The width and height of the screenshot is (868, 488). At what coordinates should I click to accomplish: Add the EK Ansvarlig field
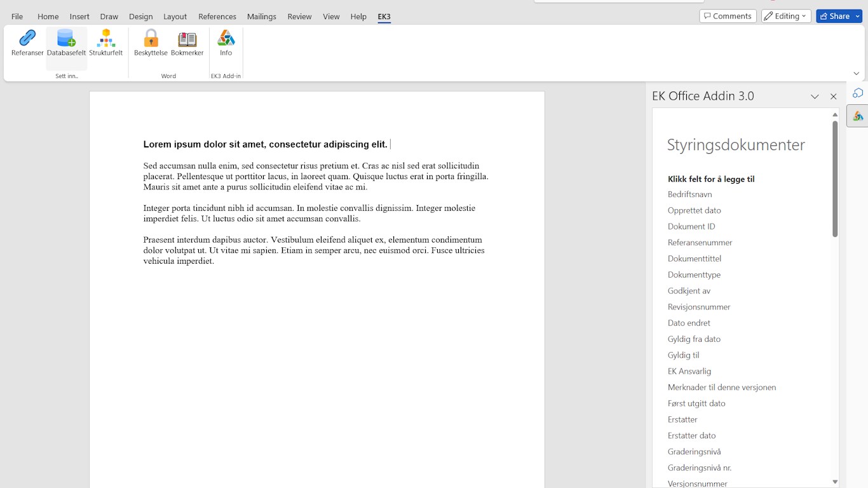(689, 371)
